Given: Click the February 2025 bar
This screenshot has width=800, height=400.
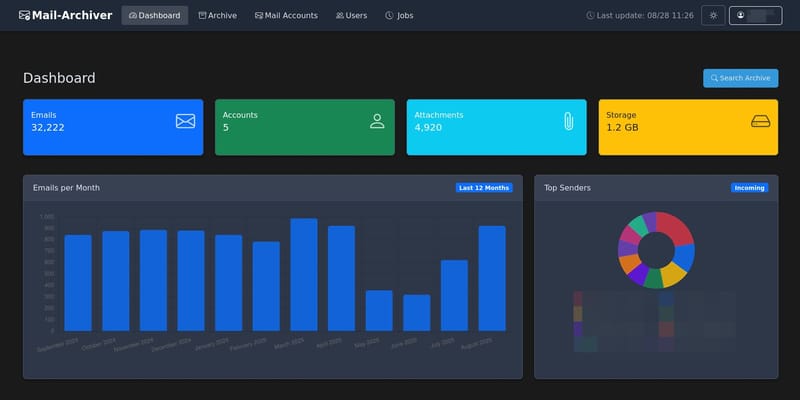Looking at the screenshot, I should tap(266, 286).
